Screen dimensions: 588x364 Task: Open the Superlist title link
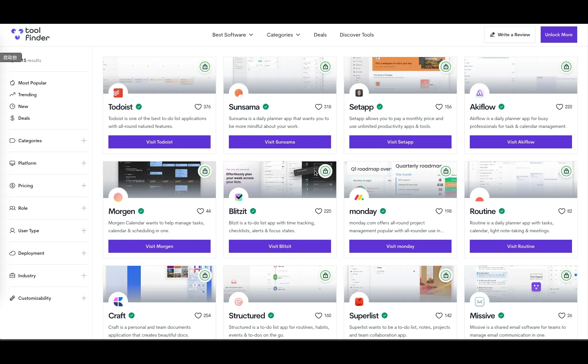tap(364, 316)
